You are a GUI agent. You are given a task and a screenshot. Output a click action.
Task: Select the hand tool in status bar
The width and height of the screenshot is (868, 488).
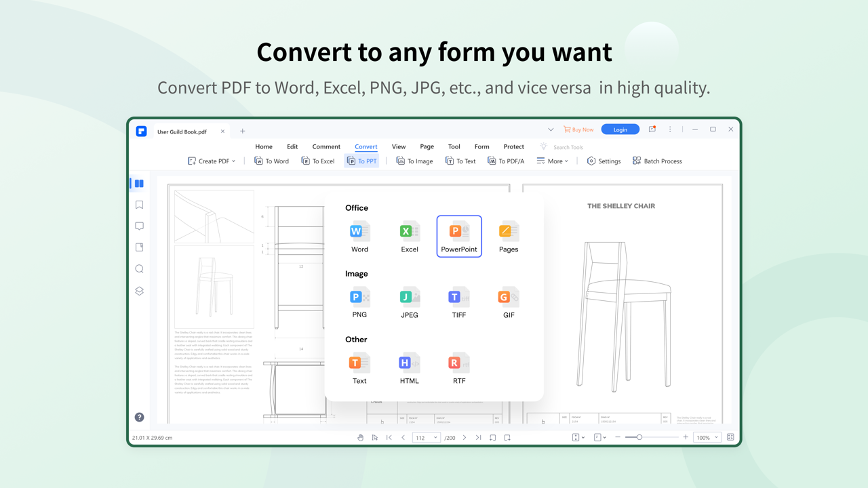pyautogui.click(x=361, y=438)
